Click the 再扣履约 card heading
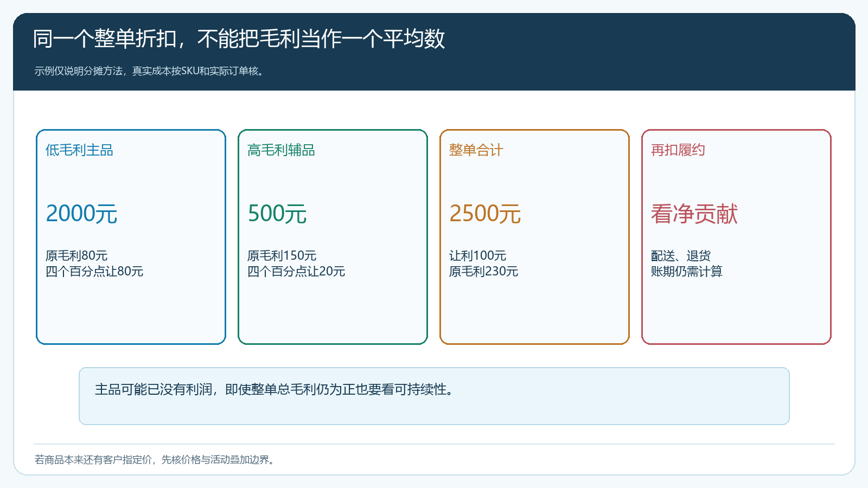The height and width of the screenshot is (488, 868). coord(678,150)
